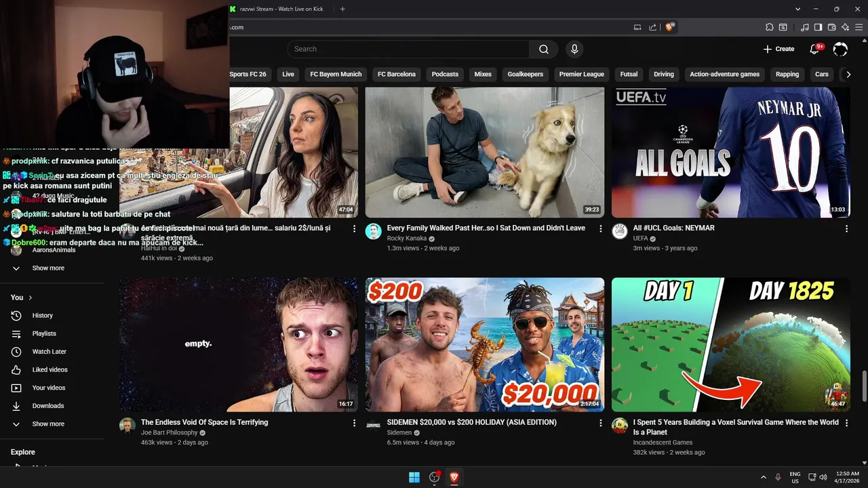
Task: Click the share page icon in address bar
Action: pos(652,27)
